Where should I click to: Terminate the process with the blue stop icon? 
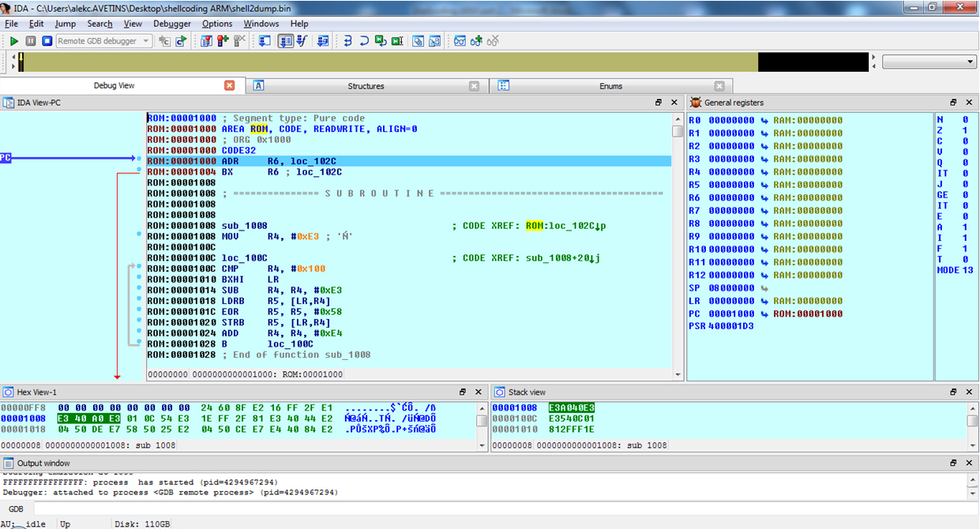click(47, 41)
